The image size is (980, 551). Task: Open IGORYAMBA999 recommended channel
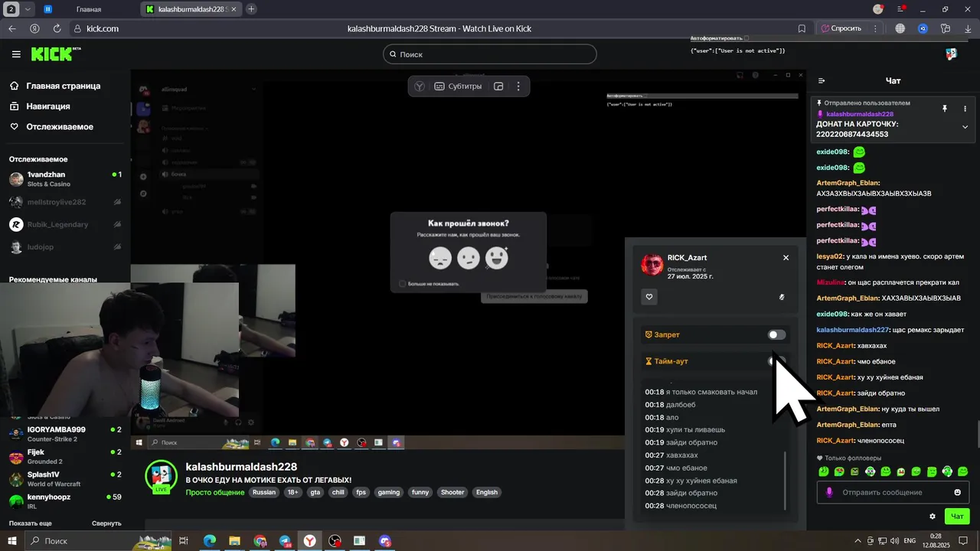[x=65, y=434]
